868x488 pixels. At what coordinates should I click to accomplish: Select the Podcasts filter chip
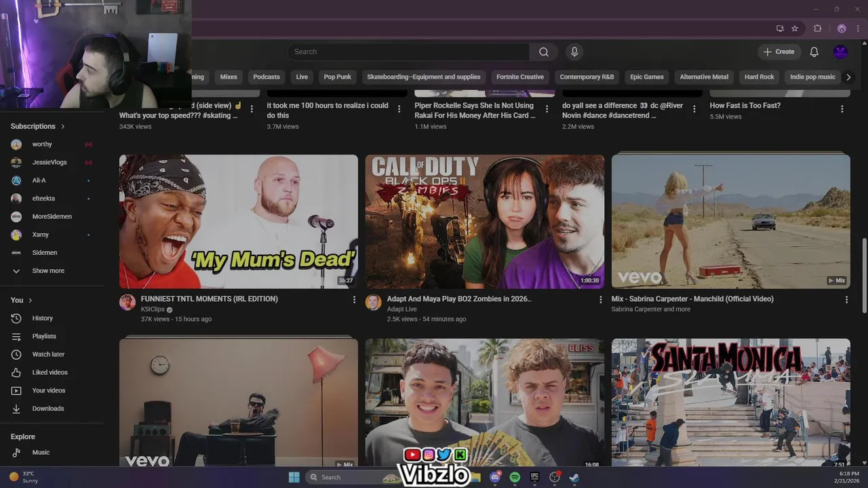267,77
